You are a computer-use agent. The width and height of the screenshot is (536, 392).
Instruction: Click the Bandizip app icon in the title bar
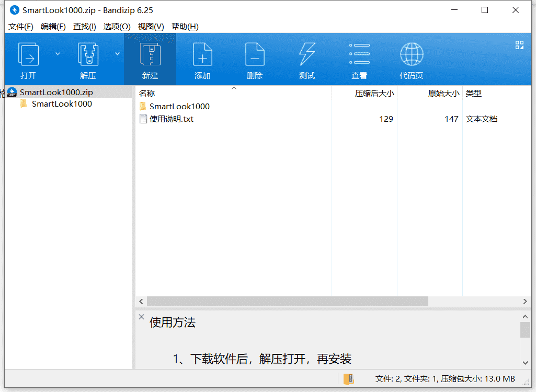click(x=14, y=10)
